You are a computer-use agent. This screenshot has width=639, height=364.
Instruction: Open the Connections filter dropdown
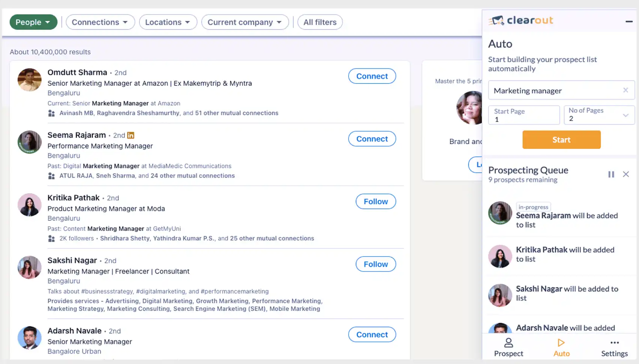pyautogui.click(x=100, y=22)
